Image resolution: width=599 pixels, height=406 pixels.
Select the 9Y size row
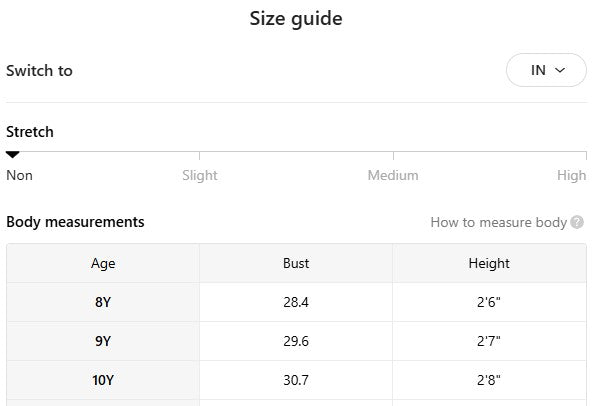pos(296,341)
